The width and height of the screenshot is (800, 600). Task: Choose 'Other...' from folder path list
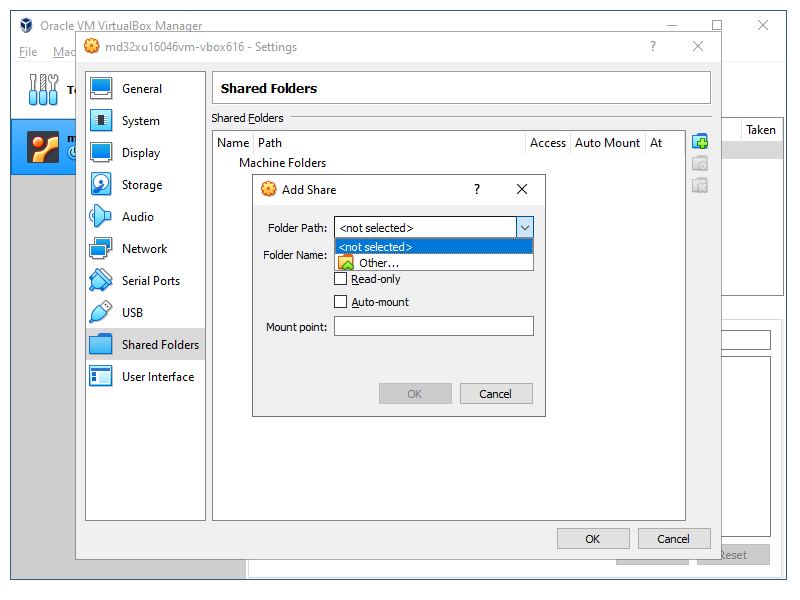[378, 263]
